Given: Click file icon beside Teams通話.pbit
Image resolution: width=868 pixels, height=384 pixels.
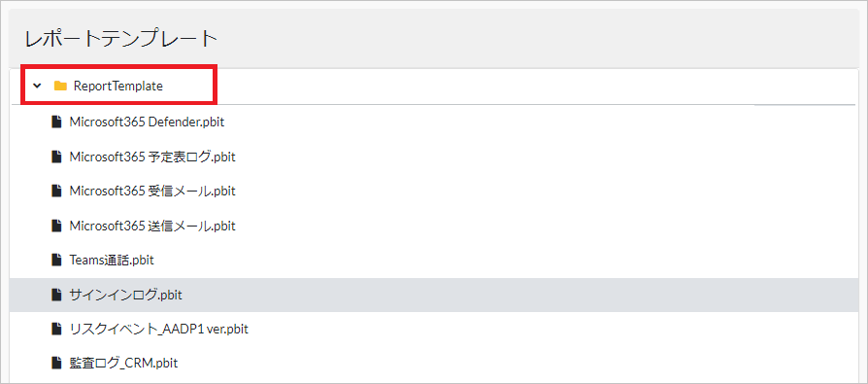Looking at the screenshot, I should coord(56,260).
